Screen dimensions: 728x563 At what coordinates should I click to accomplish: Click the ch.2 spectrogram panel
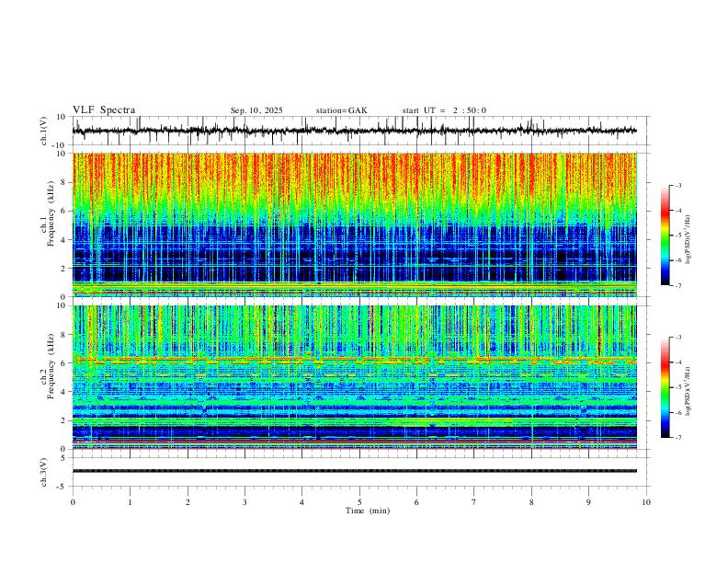coord(354,377)
